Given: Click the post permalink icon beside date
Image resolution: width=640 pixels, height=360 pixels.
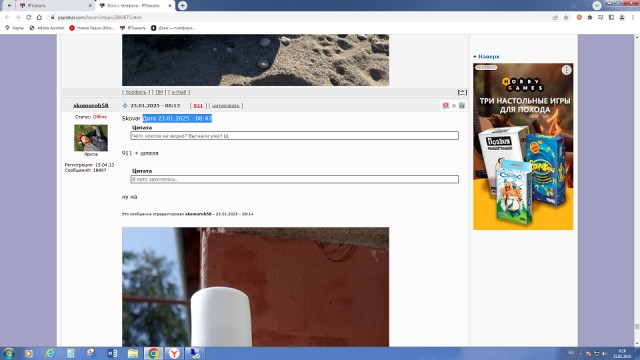Looking at the screenshot, I should click(x=125, y=105).
